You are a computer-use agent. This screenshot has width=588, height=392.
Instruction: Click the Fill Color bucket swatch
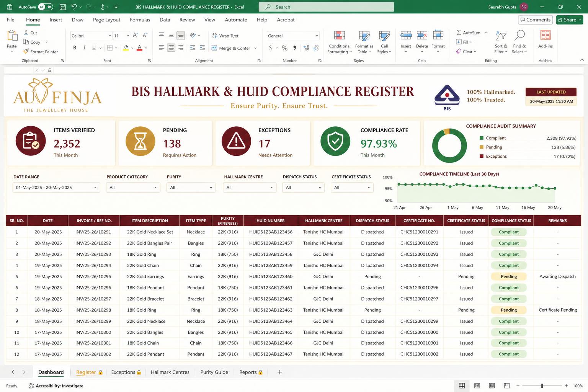[126, 48]
